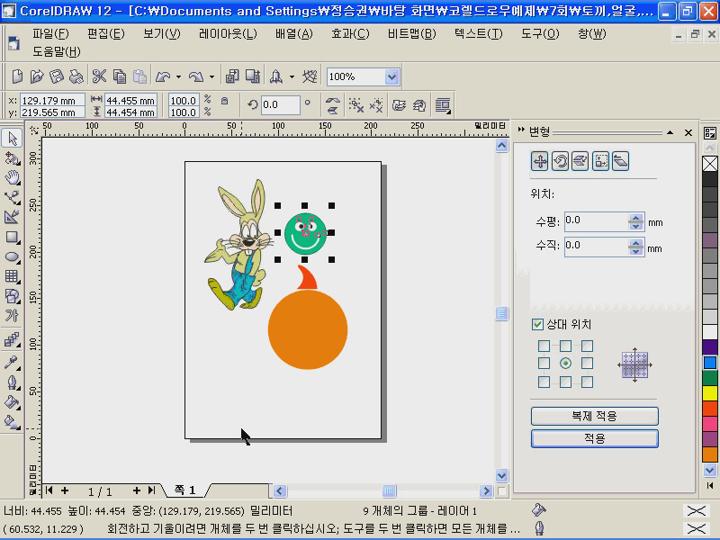Open the 배열(A) menu
Screen dimensions: 720x540
click(x=294, y=34)
